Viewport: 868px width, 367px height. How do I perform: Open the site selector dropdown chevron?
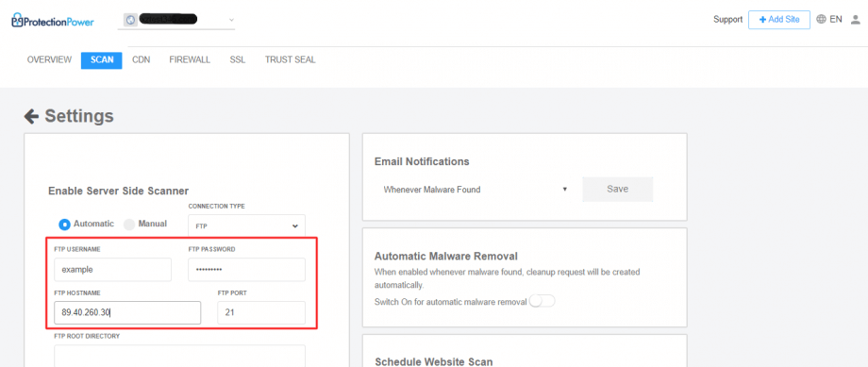pyautogui.click(x=231, y=21)
